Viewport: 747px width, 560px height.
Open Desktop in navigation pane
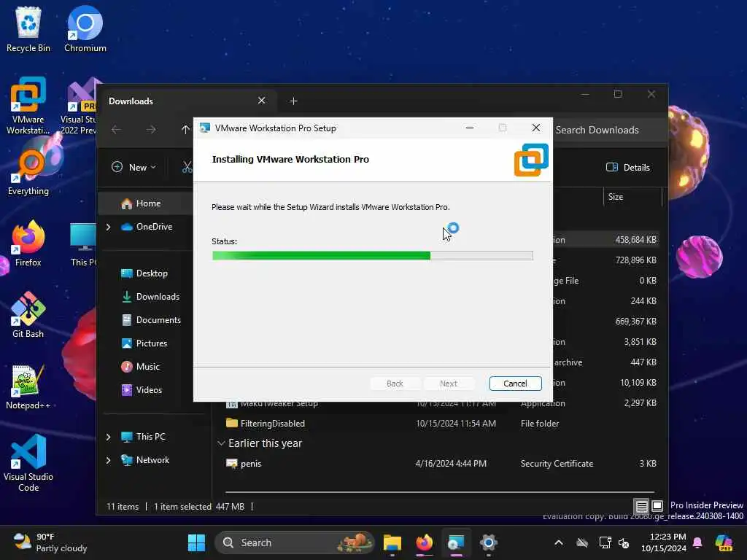tap(145, 273)
